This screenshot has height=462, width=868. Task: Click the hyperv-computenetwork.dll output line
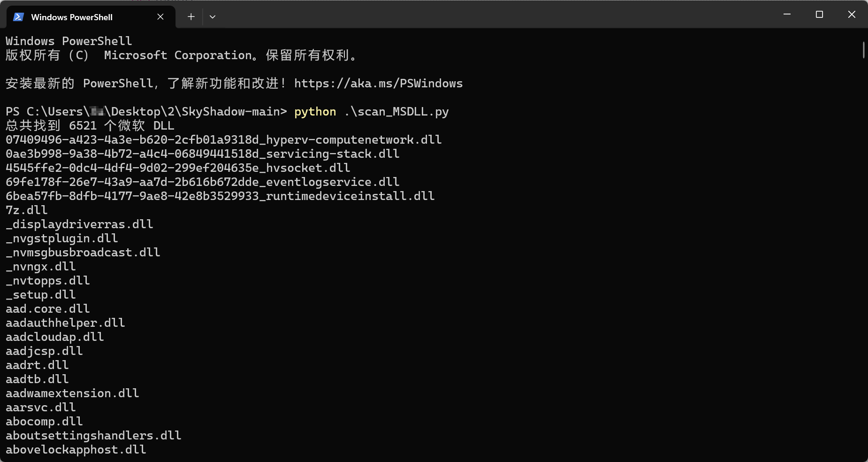[223, 140]
